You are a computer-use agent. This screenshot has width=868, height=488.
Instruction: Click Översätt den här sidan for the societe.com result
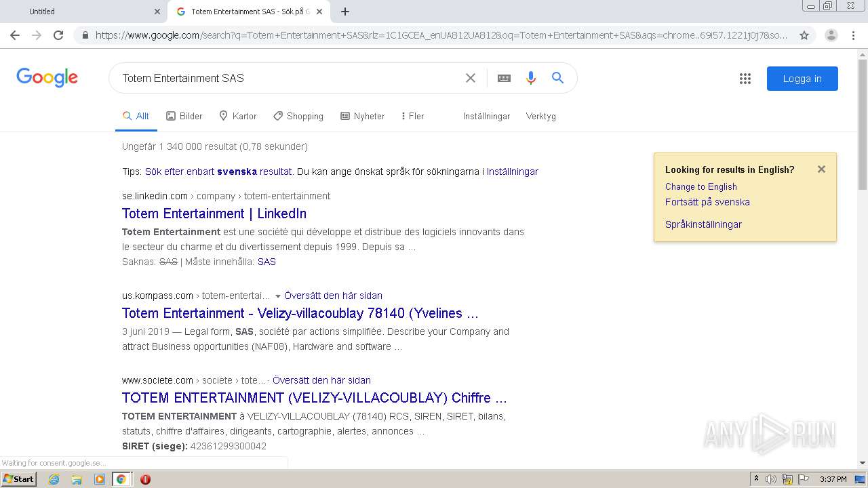pyautogui.click(x=321, y=380)
